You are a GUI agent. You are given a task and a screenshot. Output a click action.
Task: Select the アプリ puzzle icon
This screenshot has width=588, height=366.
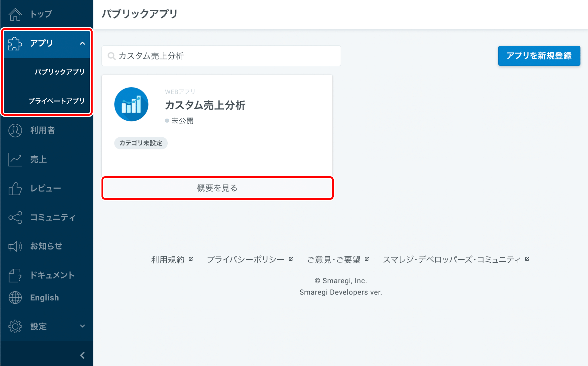(15, 43)
